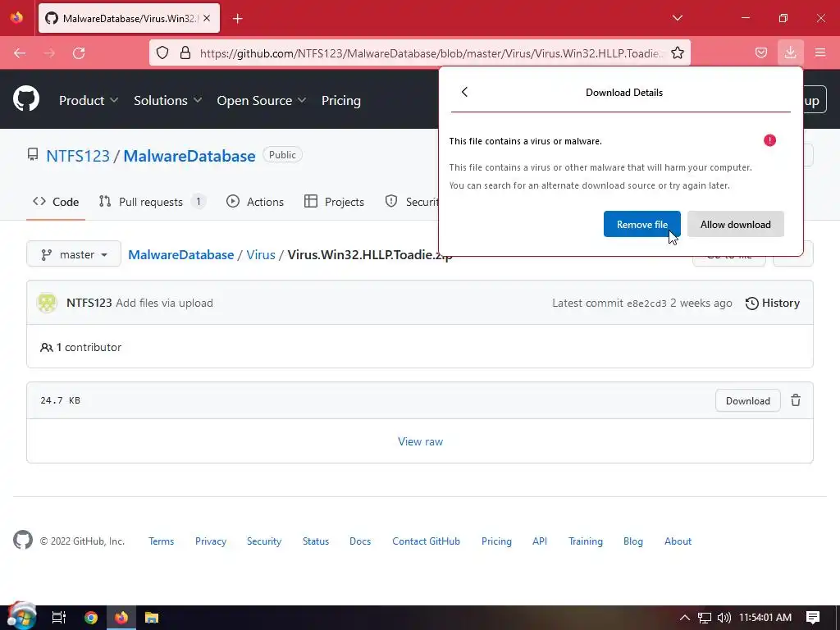Open the footer Status link

(x=316, y=541)
